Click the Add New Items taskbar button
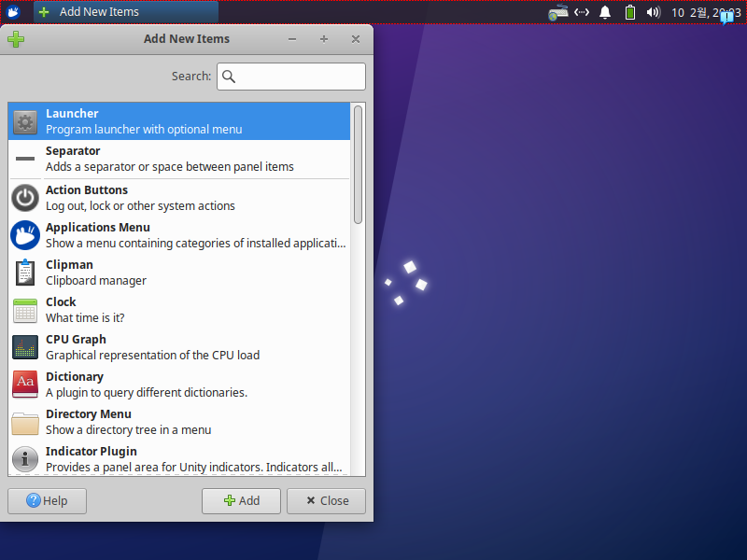Screen dimensions: 747x560 [126, 12]
